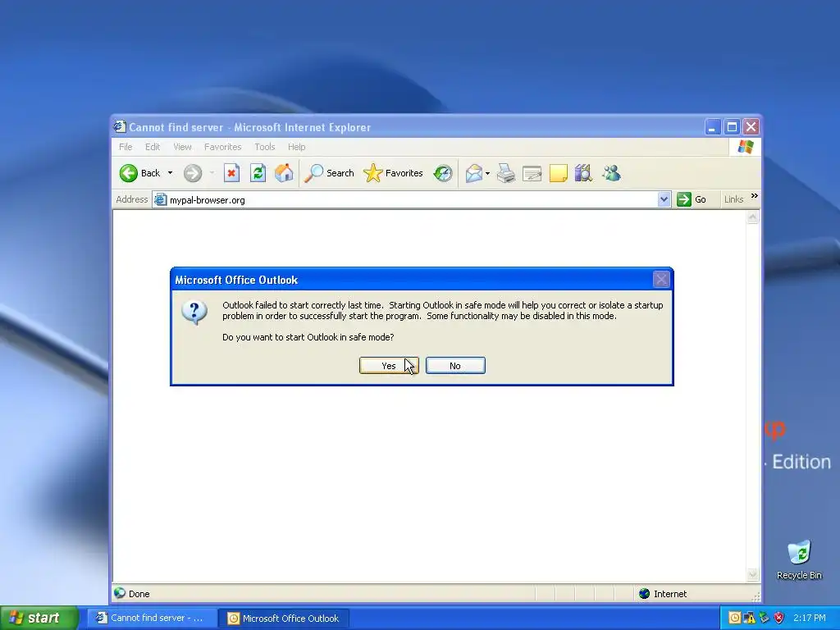Click No in the Outlook dialog

[x=455, y=365]
